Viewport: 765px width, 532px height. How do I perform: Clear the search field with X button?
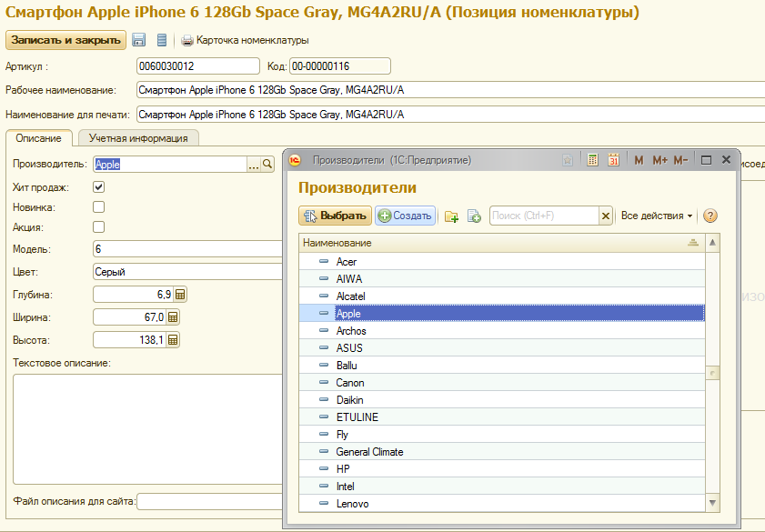click(605, 216)
